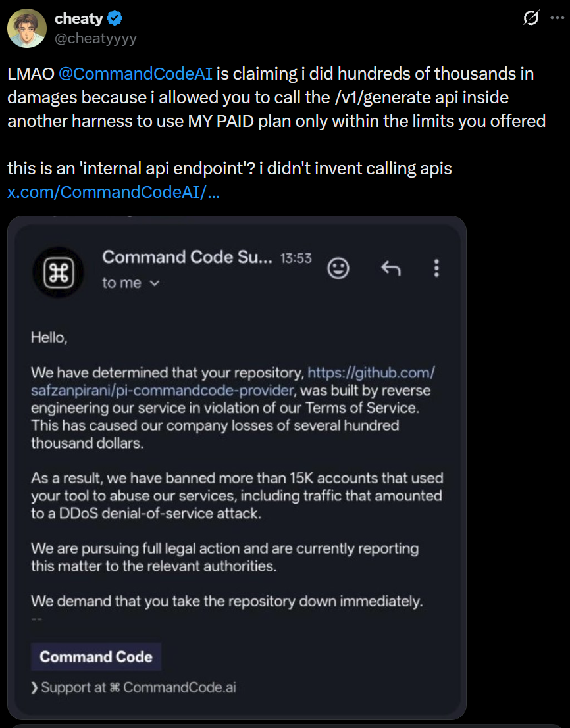This screenshot has height=728, width=570.
Task: Follow the x.com/CommandCodeAI/... link
Action: 113,192
